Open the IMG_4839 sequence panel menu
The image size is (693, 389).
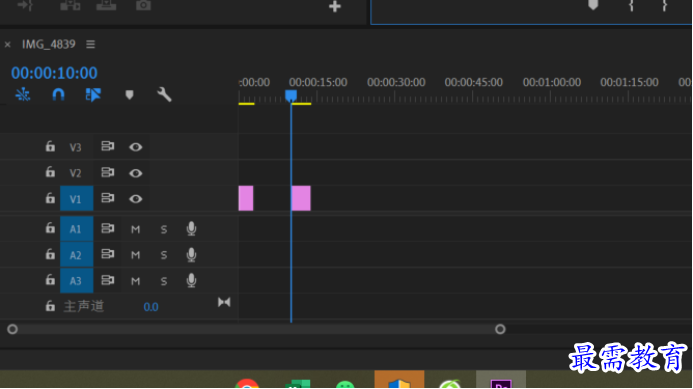[x=91, y=44]
